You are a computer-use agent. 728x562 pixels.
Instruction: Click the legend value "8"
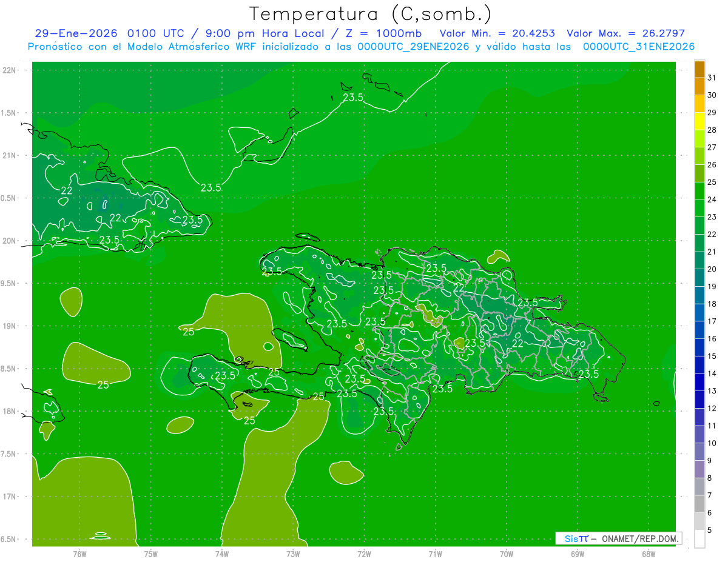pyautogui.click(x=710, y=478)
